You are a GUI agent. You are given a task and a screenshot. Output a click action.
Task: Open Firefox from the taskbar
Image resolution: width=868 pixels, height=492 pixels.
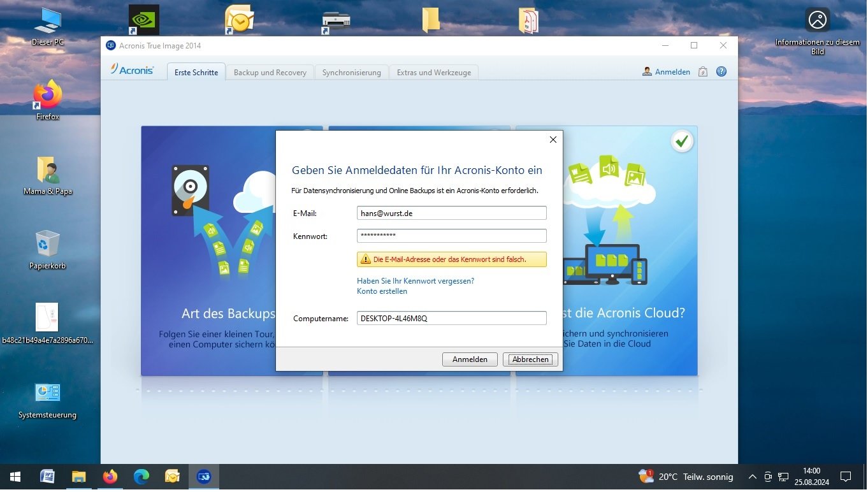[110, 477]
